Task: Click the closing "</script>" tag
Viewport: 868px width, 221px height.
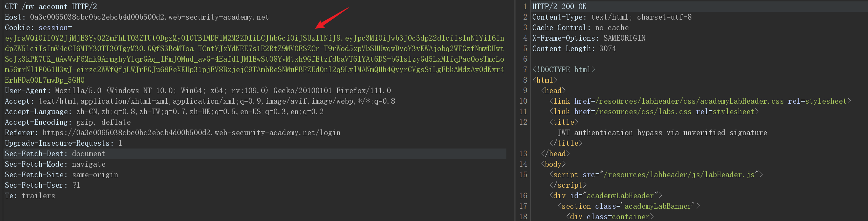Action: (x=568, y=185)
